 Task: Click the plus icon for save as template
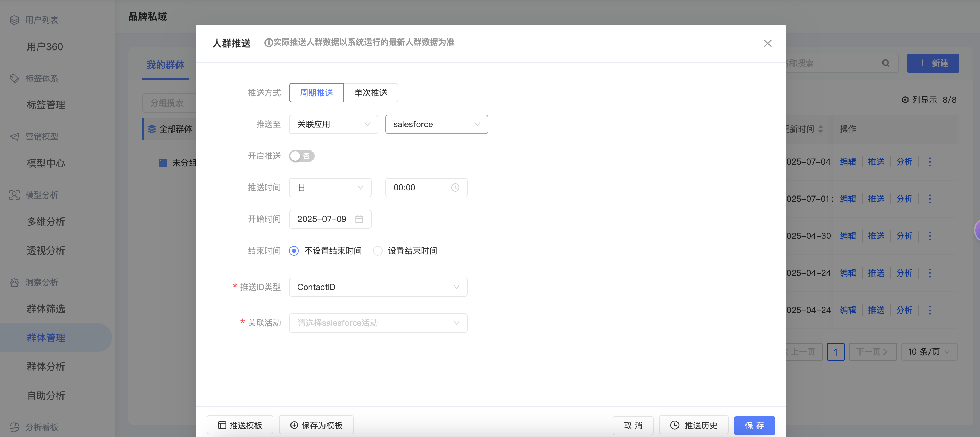(x=294, y=425)
